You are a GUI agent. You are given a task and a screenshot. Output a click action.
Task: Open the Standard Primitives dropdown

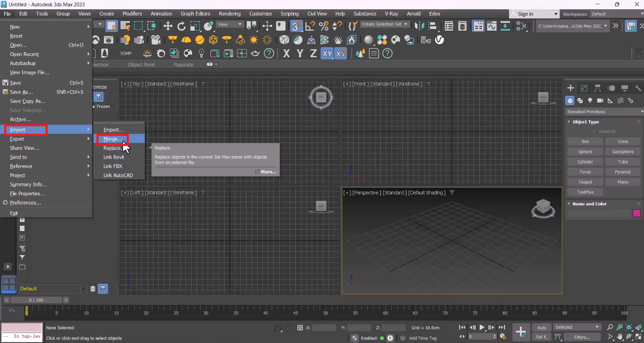[604, 112]
